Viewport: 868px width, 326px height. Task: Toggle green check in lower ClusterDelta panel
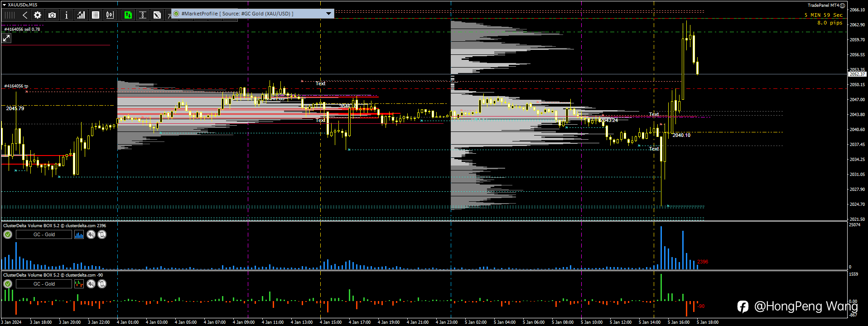tap(8, 284)
